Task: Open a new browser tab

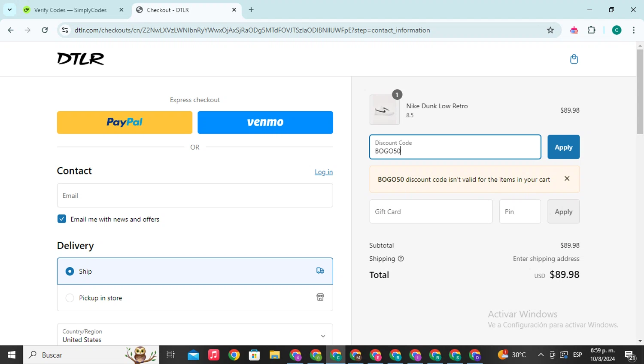Action: pyautogui.click(x=251, y=10)
